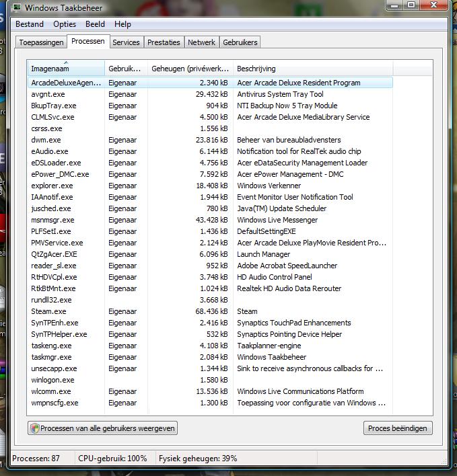Click the Proces beëindigen button
The width and height of the screenshot is (457, 476).
398,428
